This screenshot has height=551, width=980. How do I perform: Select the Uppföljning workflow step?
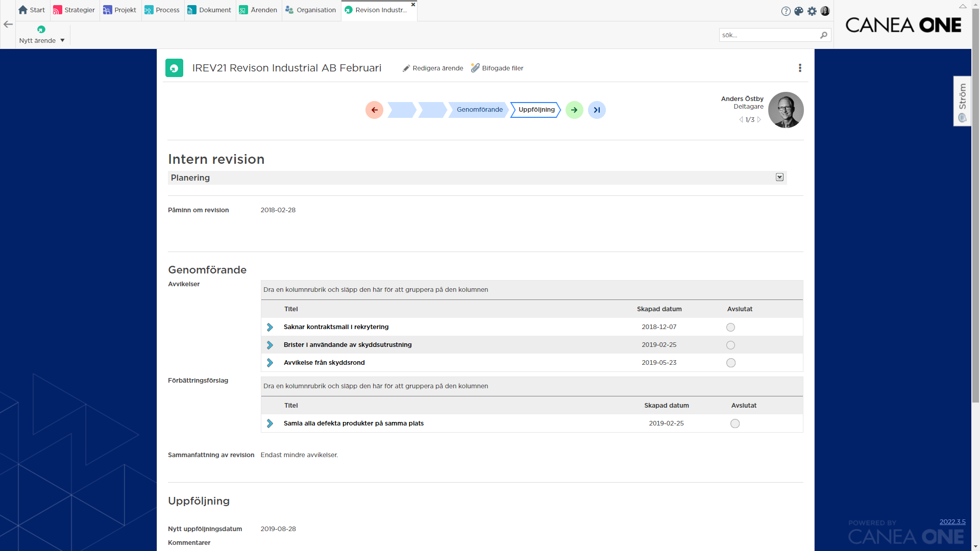(536, 110)
